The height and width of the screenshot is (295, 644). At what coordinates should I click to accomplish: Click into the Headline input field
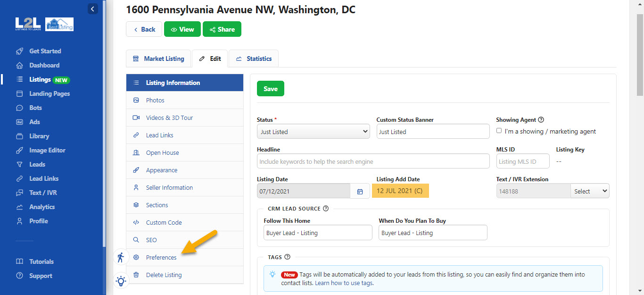[x=373, y=161]
